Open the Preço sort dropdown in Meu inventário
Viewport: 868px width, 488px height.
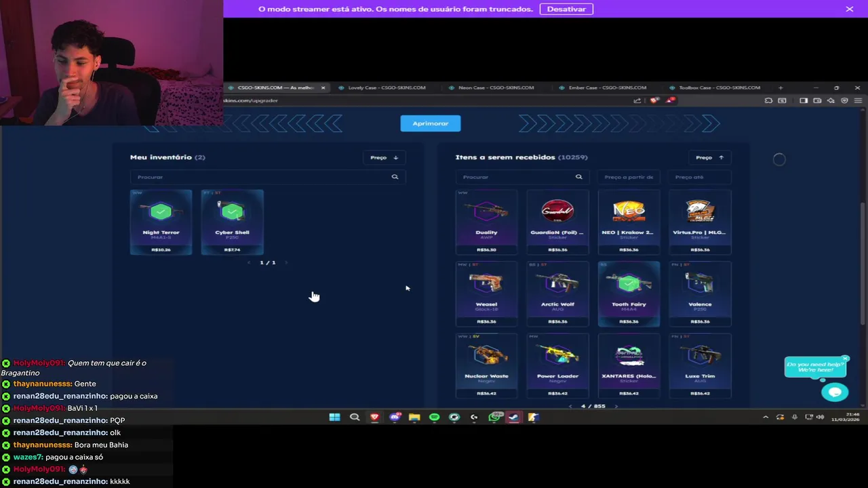pos(384,157)
